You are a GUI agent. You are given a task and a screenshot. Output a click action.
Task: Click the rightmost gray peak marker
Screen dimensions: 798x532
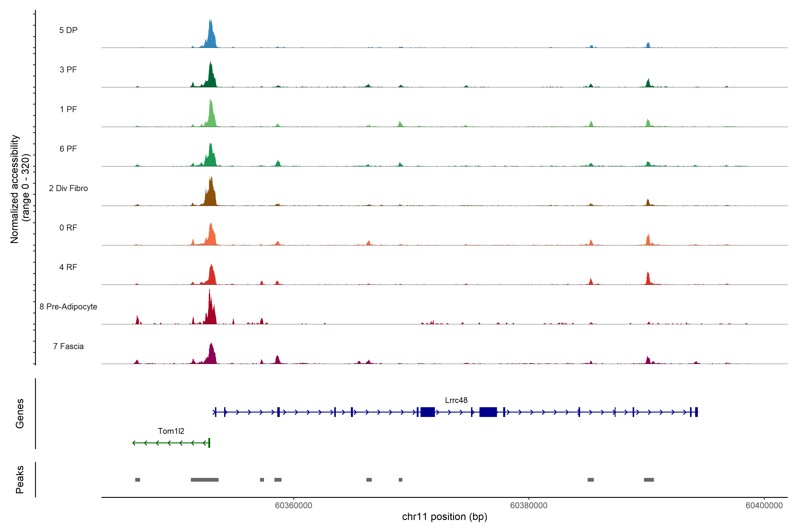pos(649,480)
